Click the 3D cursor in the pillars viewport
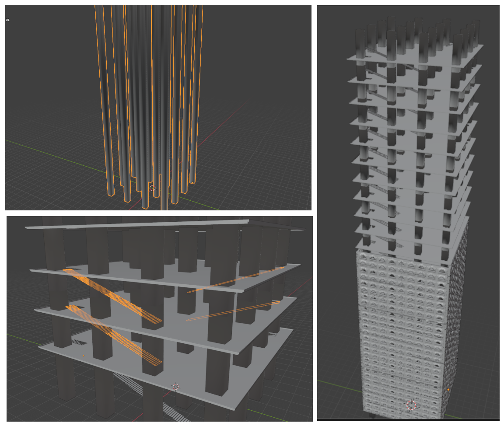Screen dimensions: 504x426 coord(152,188)
